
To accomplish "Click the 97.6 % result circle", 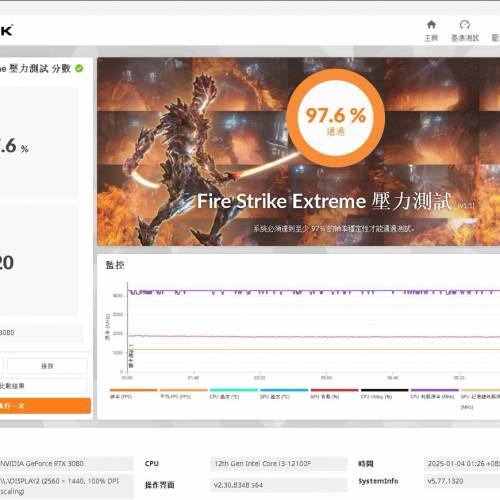I will [335, 118].
